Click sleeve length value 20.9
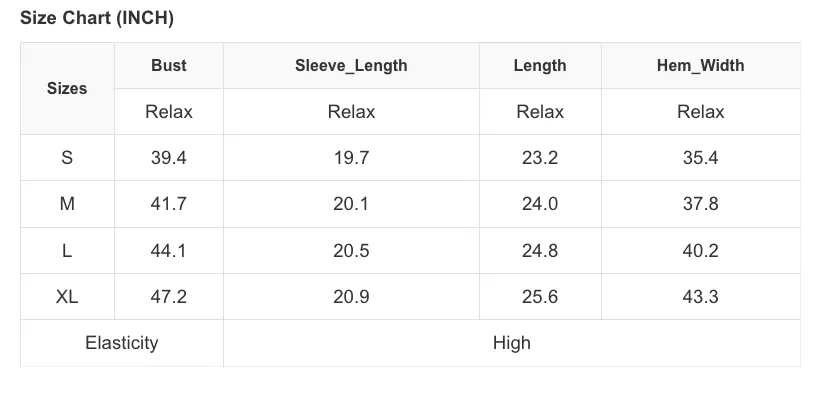This screenshot has width=834, height=398. pos(351,296)
